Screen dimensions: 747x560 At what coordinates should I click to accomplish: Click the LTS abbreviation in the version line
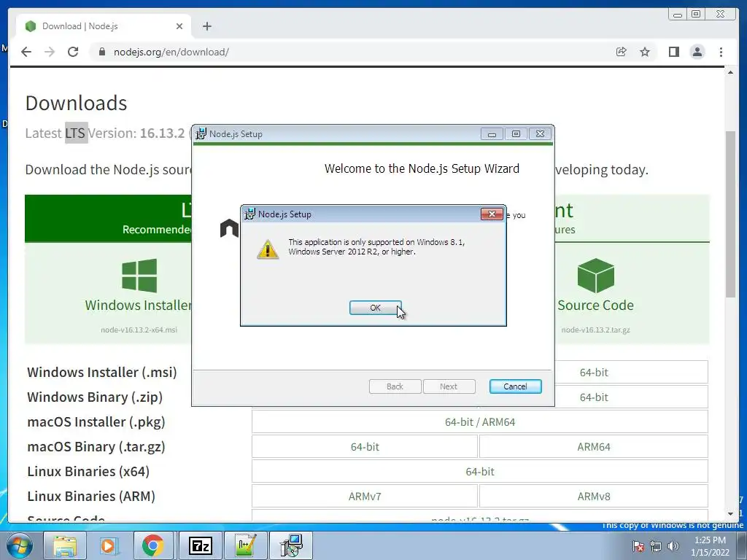point(75,133)
